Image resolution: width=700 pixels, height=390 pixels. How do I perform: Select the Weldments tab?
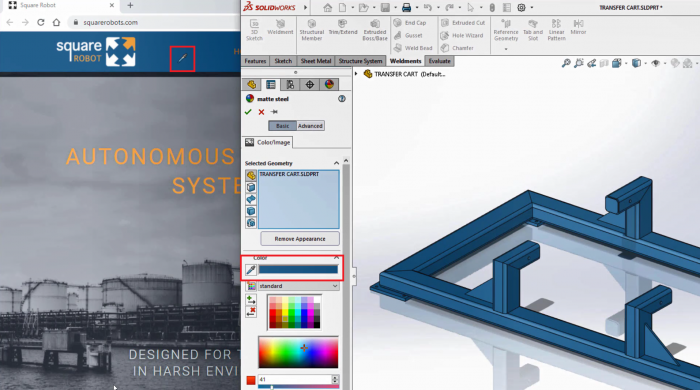(x=405, y=61)
